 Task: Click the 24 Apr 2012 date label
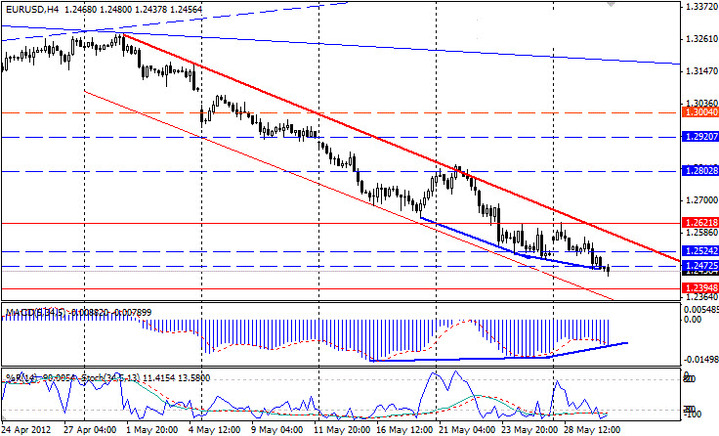click(x=29, y=429)
